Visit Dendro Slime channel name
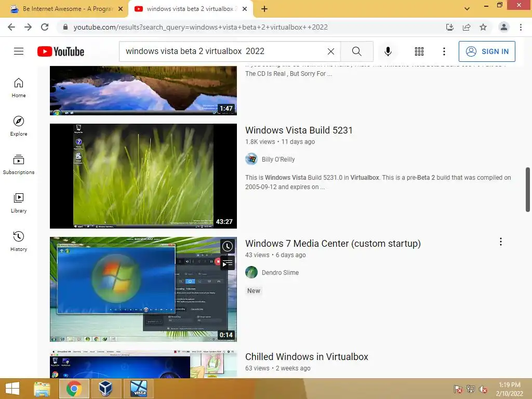Viewport: 532px width, 399px height. click(280, 272)
